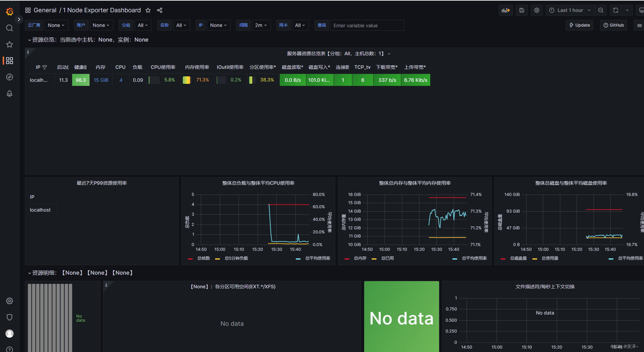Viewport: 644px width, 352px height.
Task: Refresh the dashboard
Action: click(x=616, y=10)
